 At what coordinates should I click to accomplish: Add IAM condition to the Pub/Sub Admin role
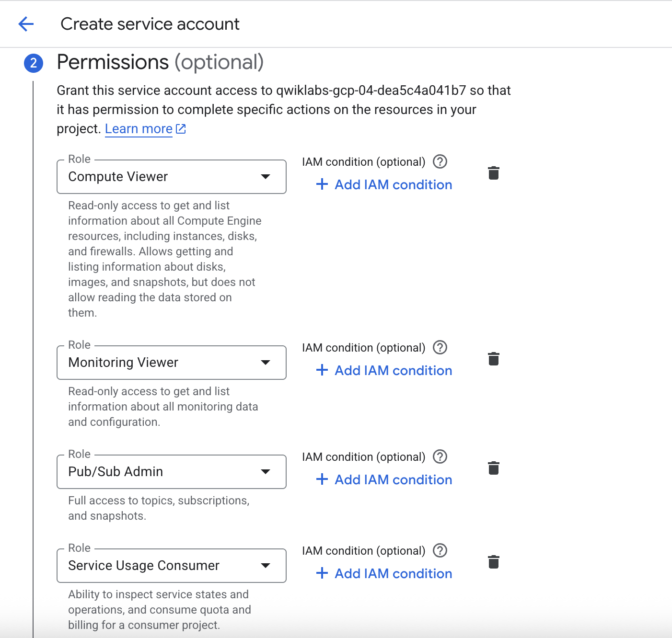point(383,479)
